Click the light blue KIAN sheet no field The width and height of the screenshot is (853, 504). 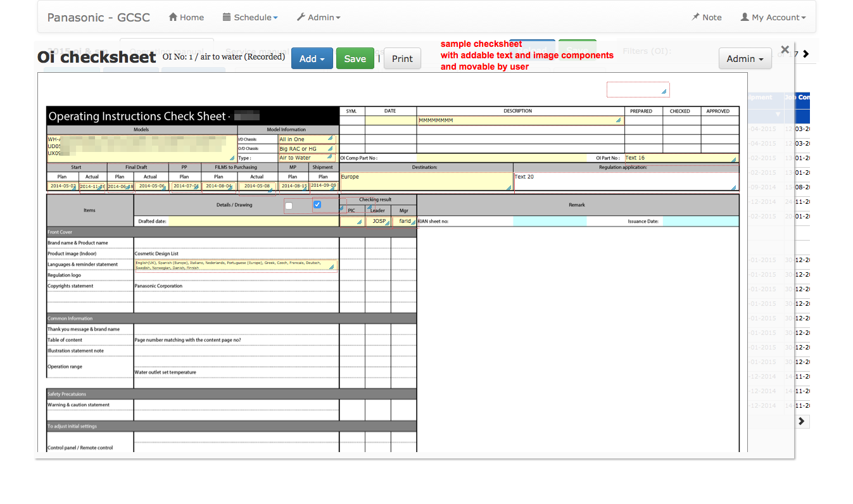coord(549,222)
